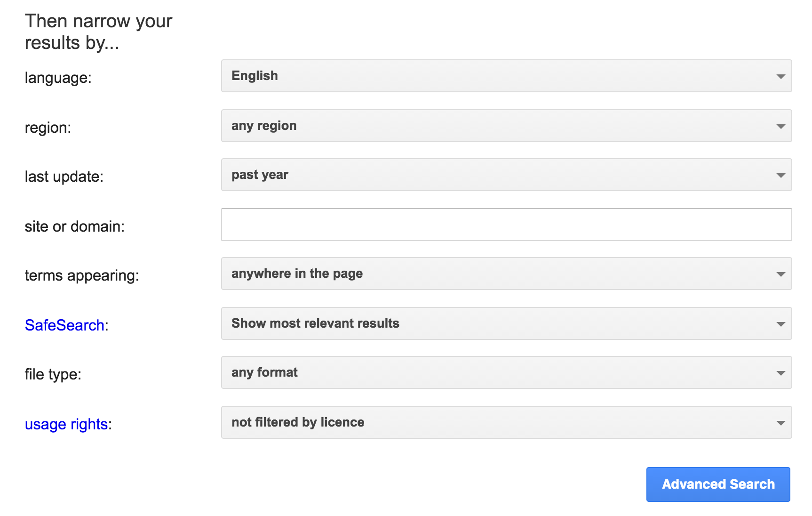Open the 'any region' dropdown
Screen dimensions: 812x516
506,126
